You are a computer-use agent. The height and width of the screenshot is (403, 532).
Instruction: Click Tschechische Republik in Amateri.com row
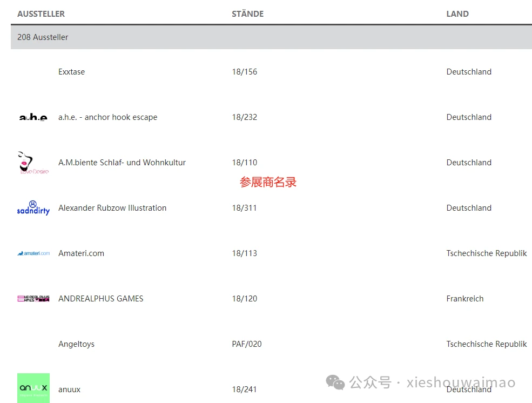pyautogui.click(x=487, y=253)
